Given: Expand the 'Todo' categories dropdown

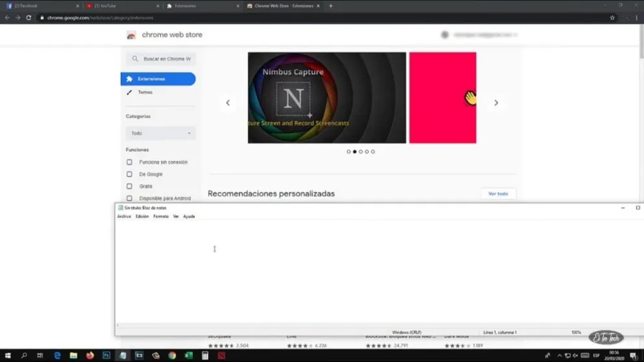Looking at the screenshot, I should pyautogui.click(x=160, y=133).
